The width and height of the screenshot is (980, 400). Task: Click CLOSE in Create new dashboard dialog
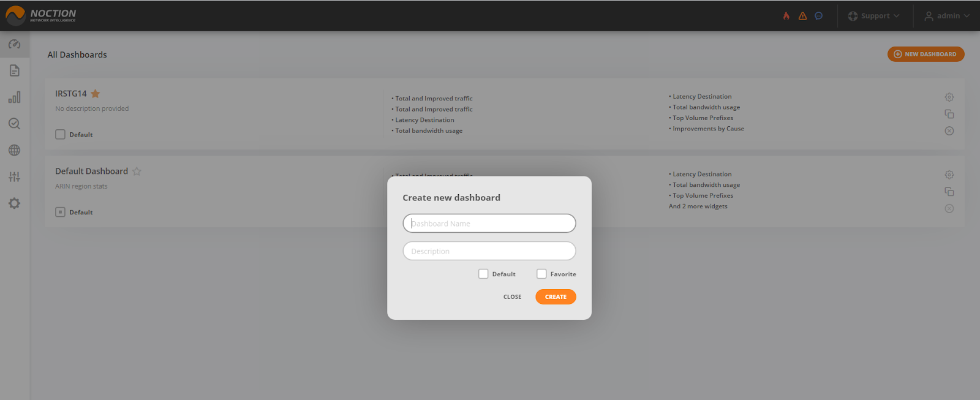(x=513, y=296)
